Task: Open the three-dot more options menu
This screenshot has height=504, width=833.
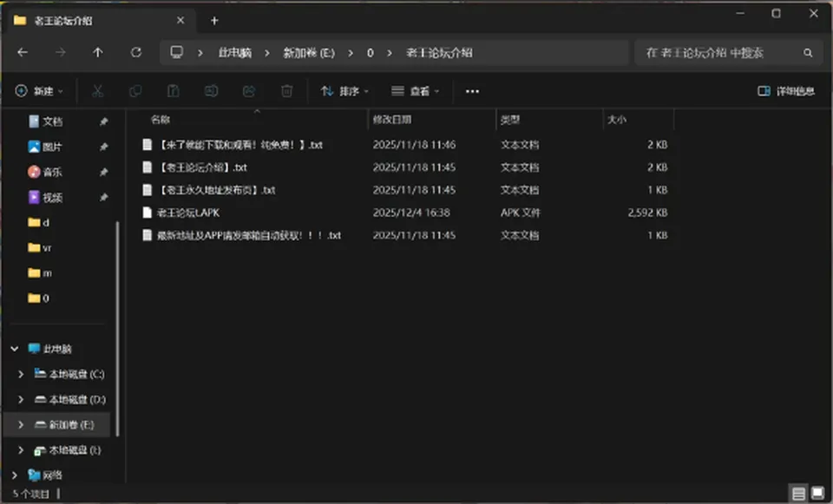Action: pos(472,91)
